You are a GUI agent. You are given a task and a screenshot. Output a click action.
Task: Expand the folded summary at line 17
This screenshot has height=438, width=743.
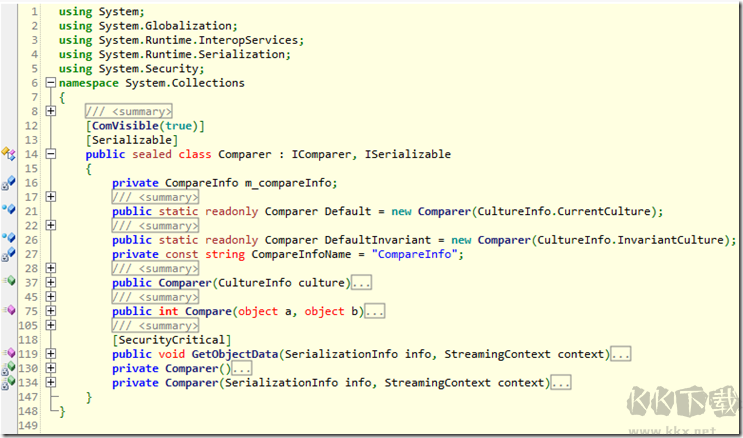point(50,197)
